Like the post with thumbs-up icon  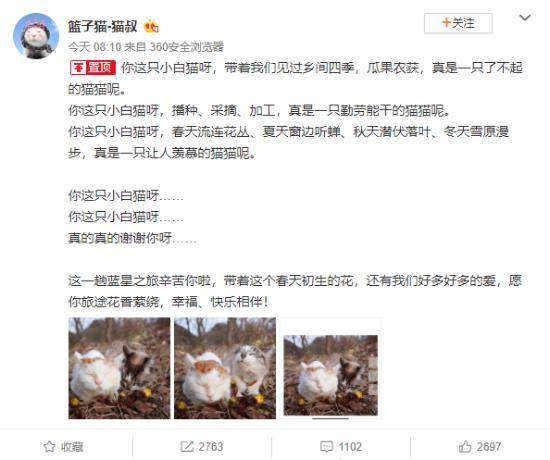[x=465, y=446]
